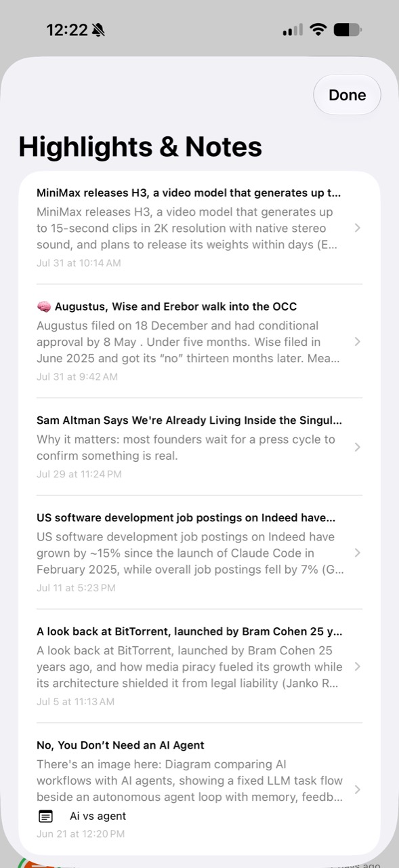This screenshot has height=868, width=399.
Task: Click the brain emoji icon beside Augustus
Action: tap(44, 307)
